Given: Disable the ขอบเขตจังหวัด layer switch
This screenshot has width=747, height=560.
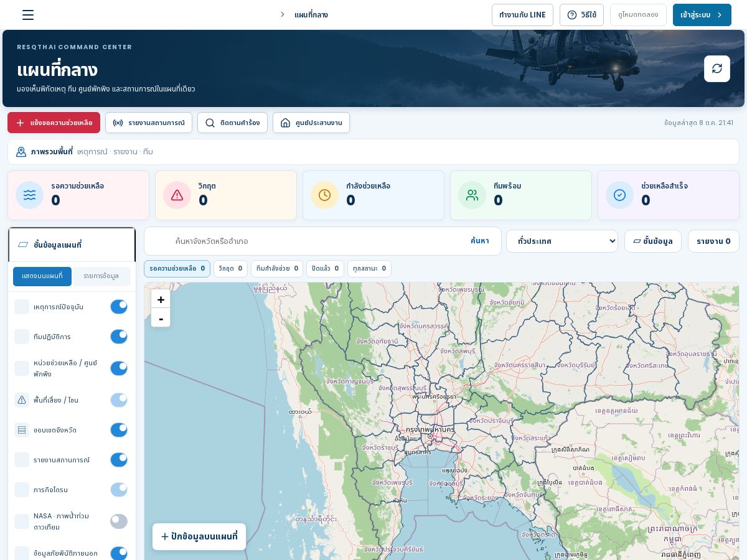Looking at the screenshot, I should pos(119,430).
